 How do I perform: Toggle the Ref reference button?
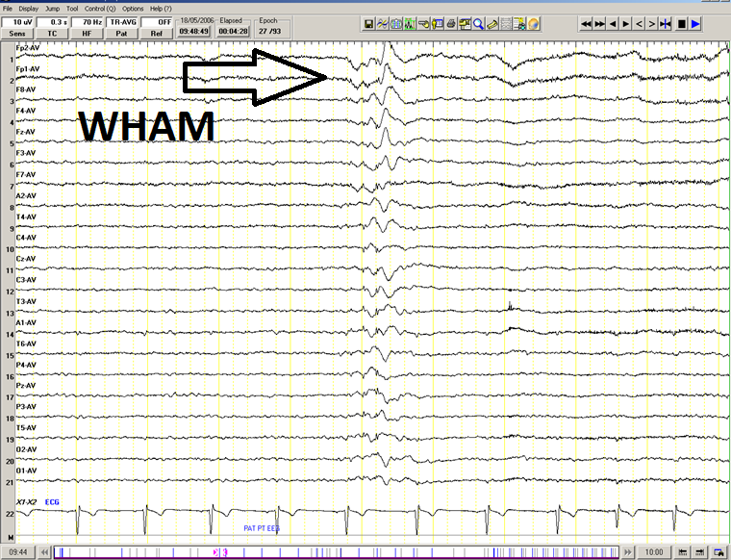point(157,33)
